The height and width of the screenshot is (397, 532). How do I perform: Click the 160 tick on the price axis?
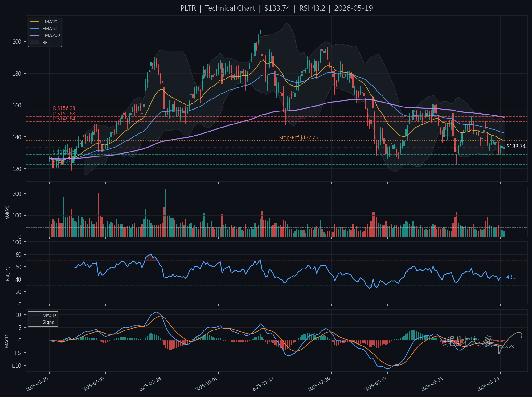[x=17, y=105]
